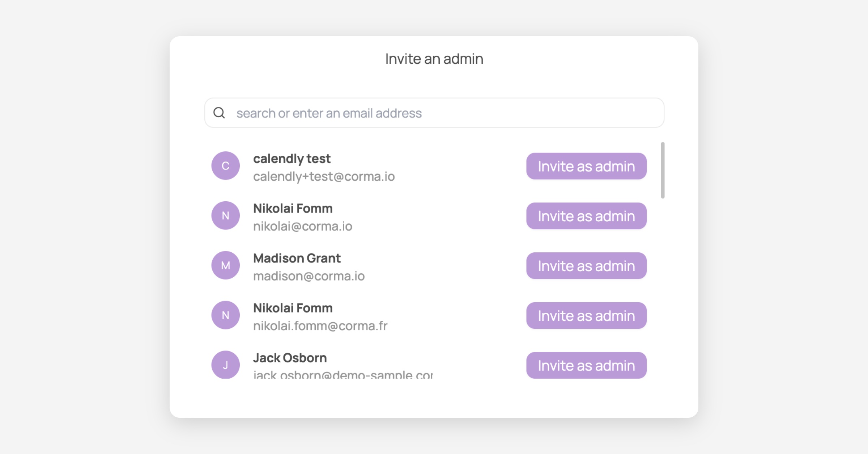868x454 pixels.
Task: Select the calendly test name
Action: [292, 159]
